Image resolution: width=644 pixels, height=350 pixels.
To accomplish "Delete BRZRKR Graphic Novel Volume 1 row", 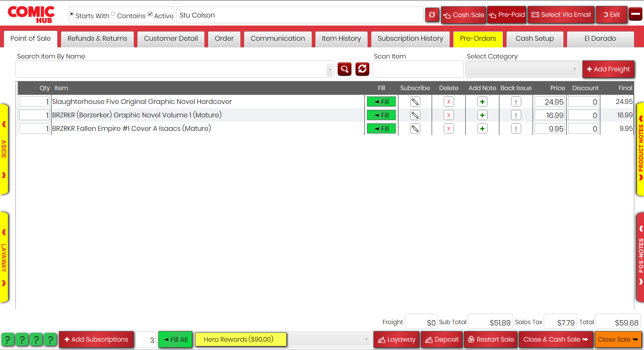I will [x=449, y=115].
